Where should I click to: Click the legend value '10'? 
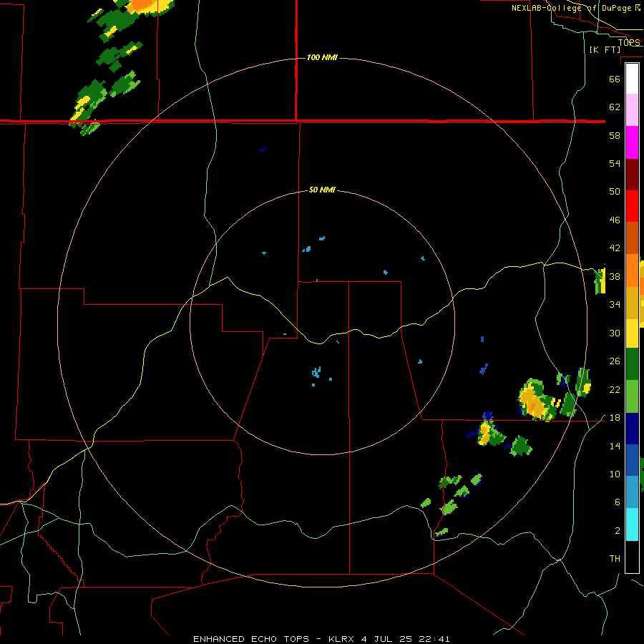(x=615, y=474)
